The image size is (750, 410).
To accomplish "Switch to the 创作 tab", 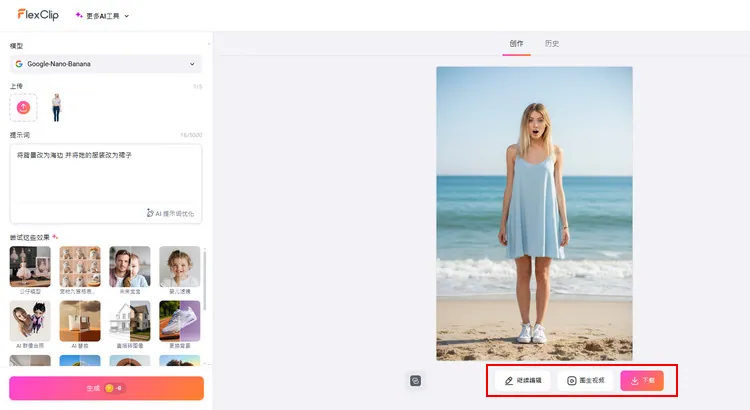I will 516,44.
